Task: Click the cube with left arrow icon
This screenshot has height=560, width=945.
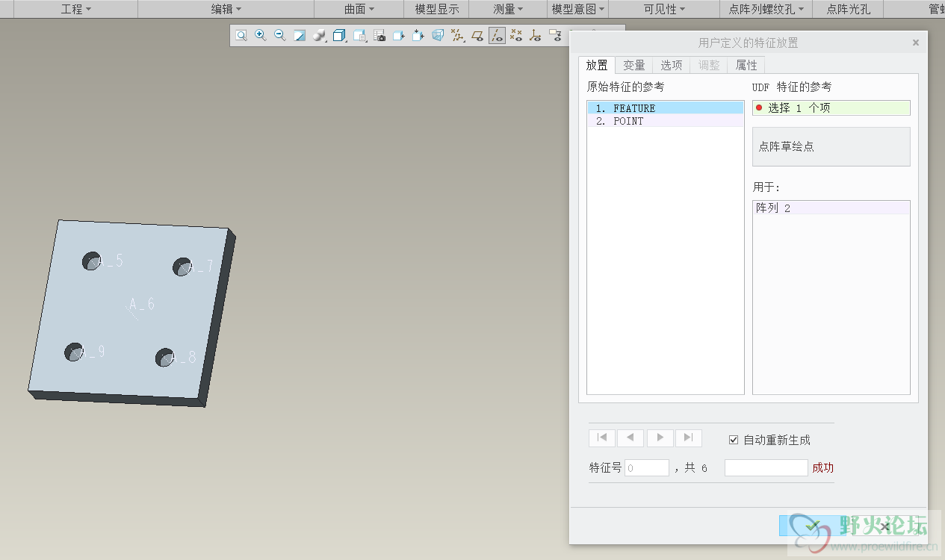Action: [399, 35]
